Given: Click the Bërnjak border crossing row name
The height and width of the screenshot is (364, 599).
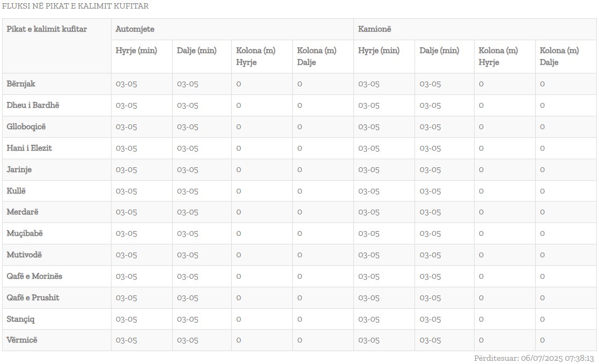Looking at the screenshot, I should [x=21, y=84].
